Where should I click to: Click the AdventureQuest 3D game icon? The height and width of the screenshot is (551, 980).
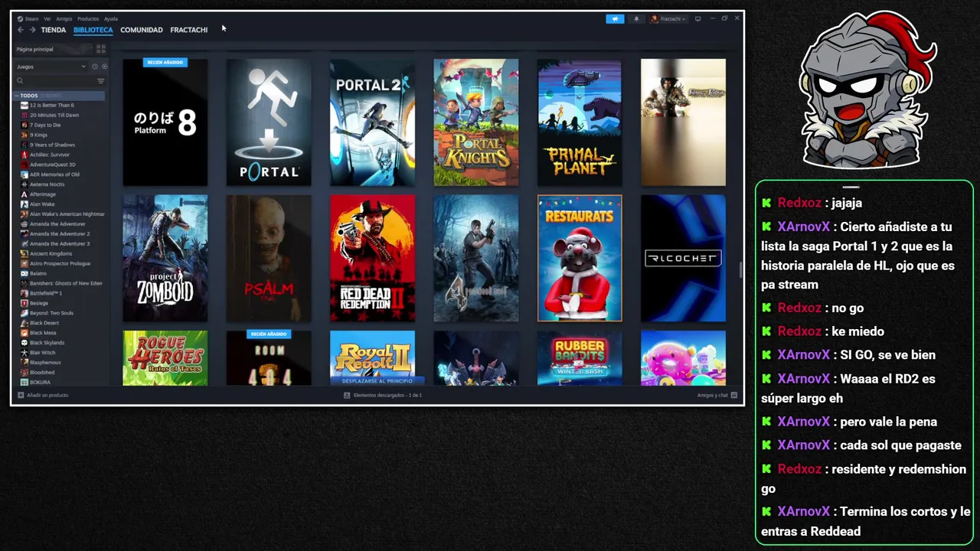24,165
